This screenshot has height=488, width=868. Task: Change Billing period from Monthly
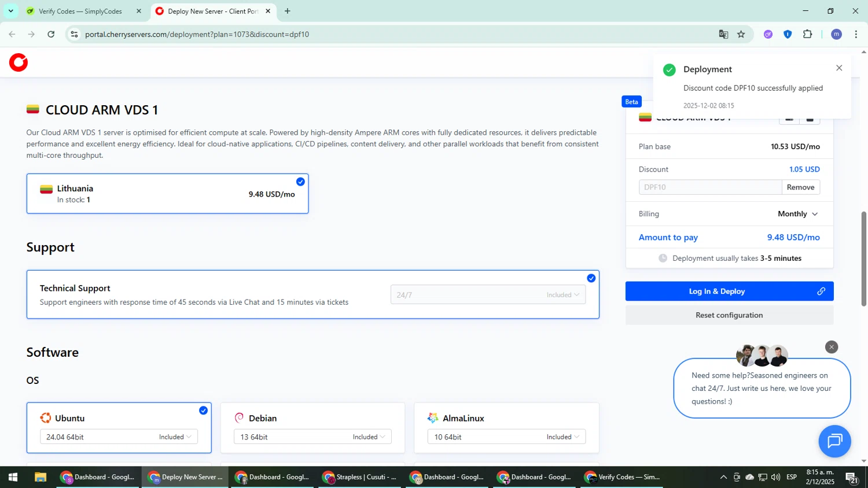[x=797, y=214]
